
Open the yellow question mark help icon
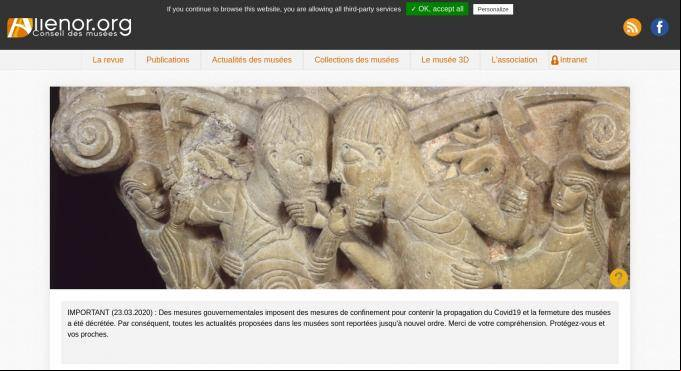[618, 278]
